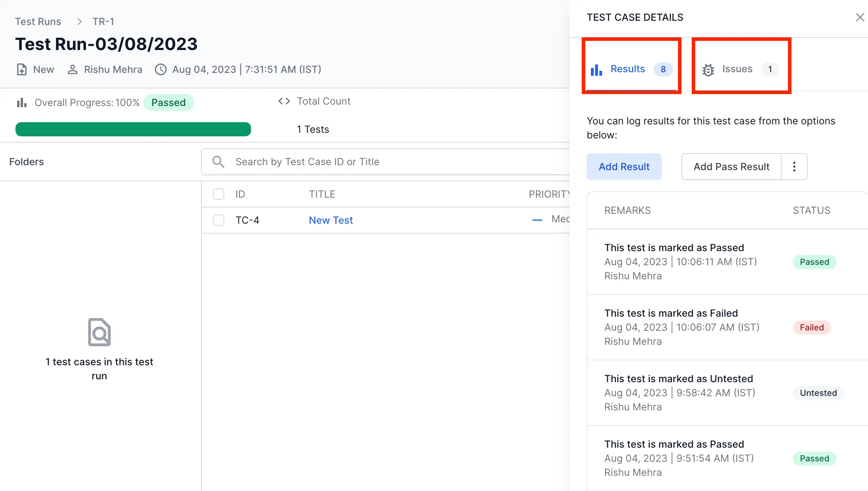868x491 pixels.
Task: Click the clock icon near the date
Action: 161,69
